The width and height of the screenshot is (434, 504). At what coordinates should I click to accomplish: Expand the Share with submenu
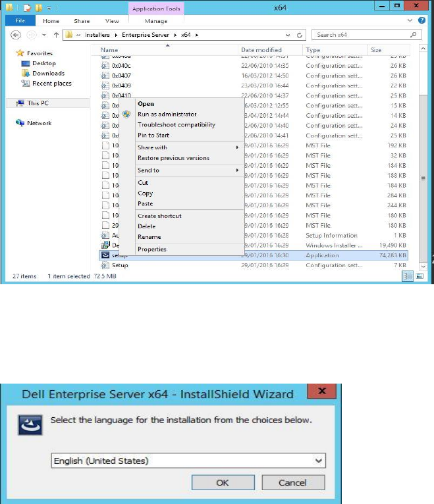[238, 147]
